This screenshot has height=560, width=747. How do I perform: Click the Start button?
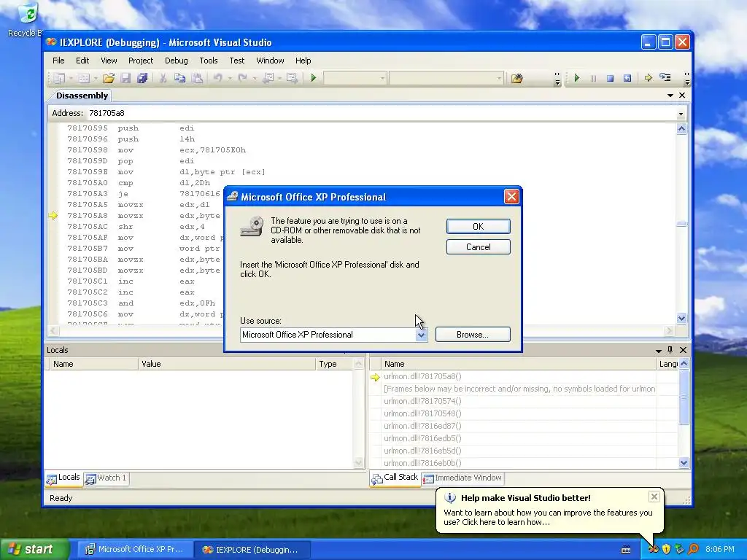[x=34, y=549]
